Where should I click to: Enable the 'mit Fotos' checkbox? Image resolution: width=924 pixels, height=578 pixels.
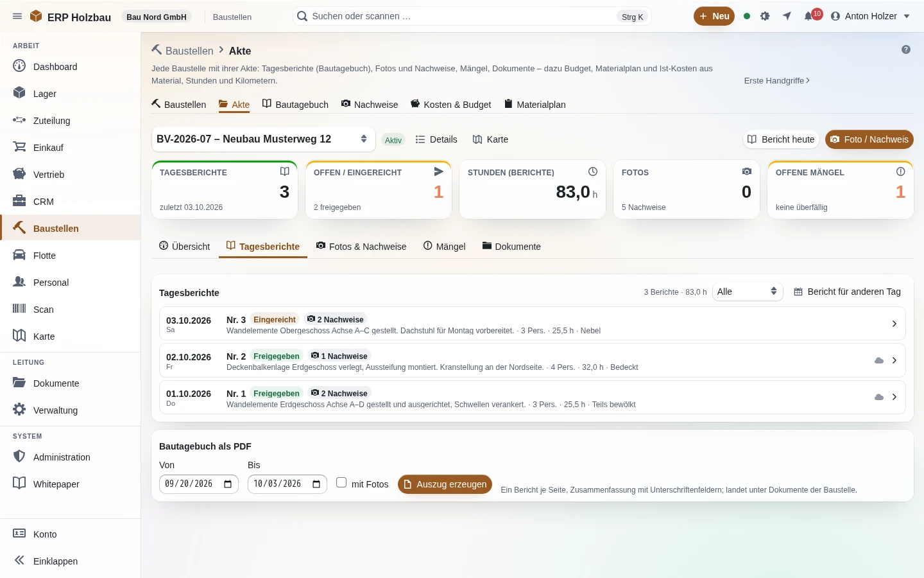pyautogui.click(x=341, y=482)
